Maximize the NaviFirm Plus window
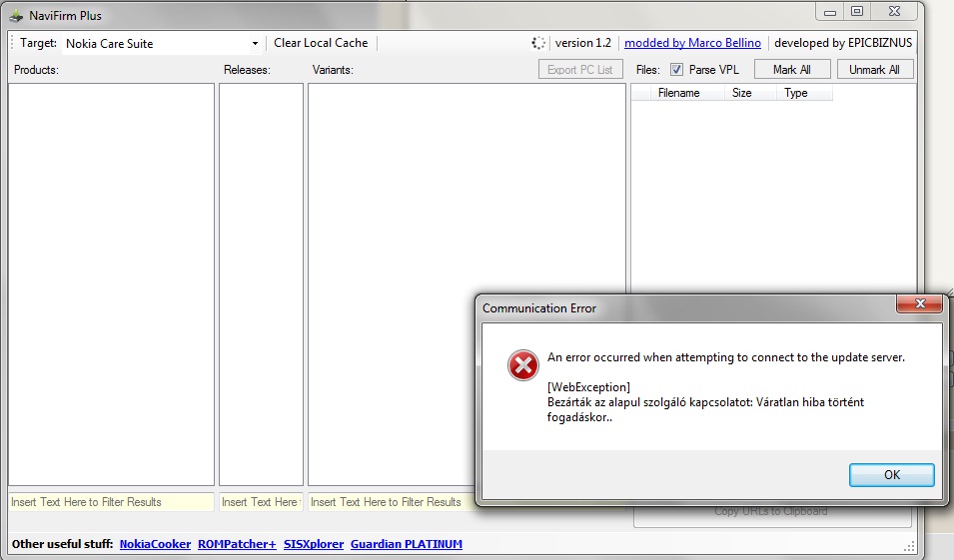The height and width of the screenshot is (560, 954). pyautogui.click(x=857, y=12)
